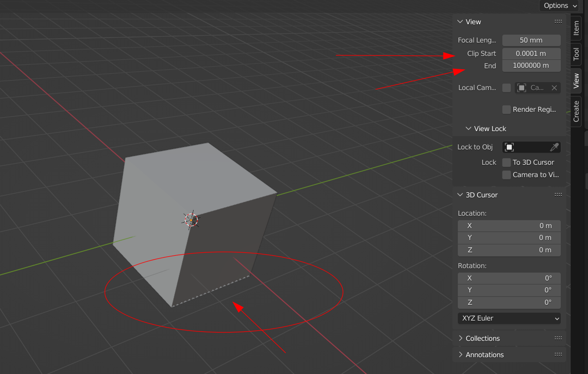588x374 pixels.
Task: Click the Annotations panel drag handle
Action: click(558, 355)
